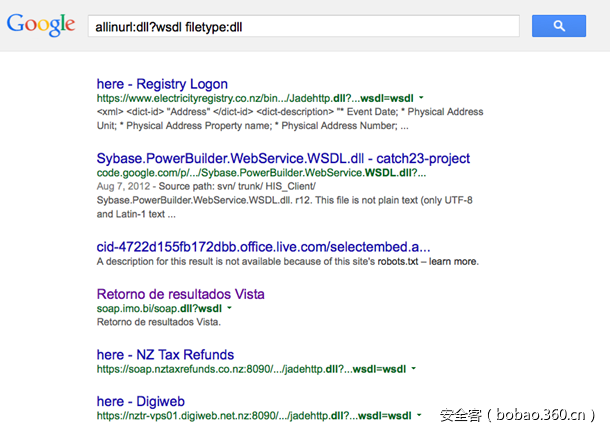Click the 'Retorno de resultados Vista.' snippet text
This screenshot has width=610, height=433.
click(x=159, y=322)
